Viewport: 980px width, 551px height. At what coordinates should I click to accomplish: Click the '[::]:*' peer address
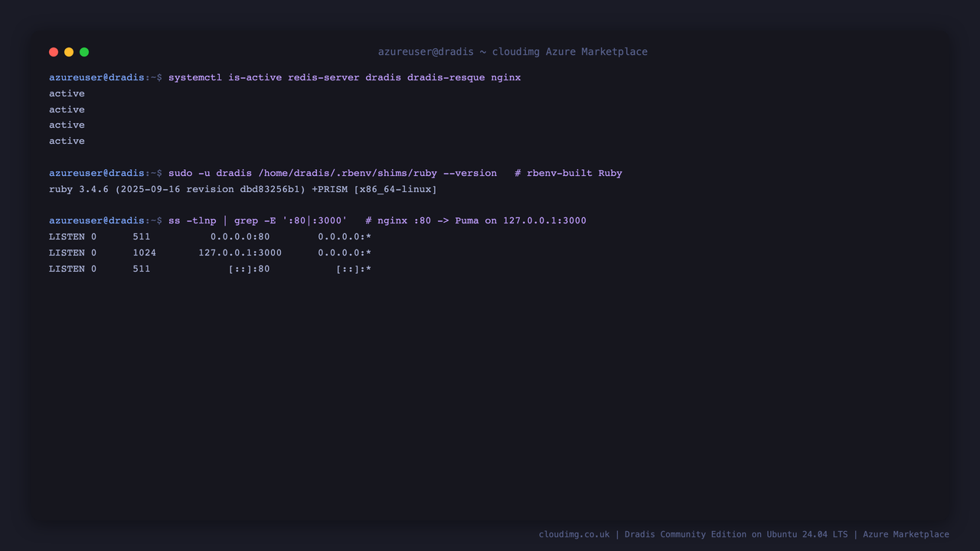(x=354, y=269)
